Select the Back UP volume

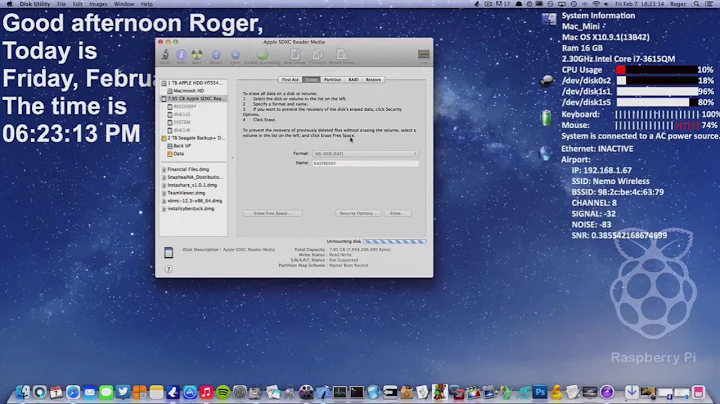point(193,146)
